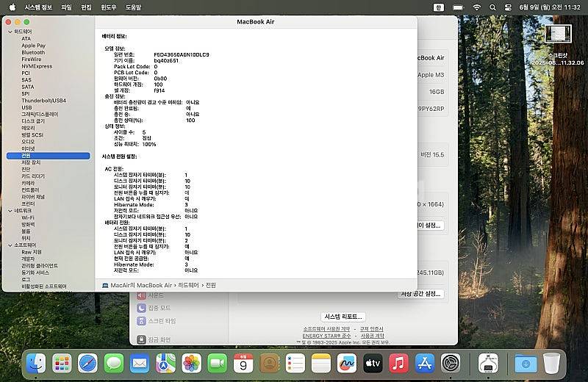
Task: Select 메모리 in sidebar
Action: (x=28, y=129)
